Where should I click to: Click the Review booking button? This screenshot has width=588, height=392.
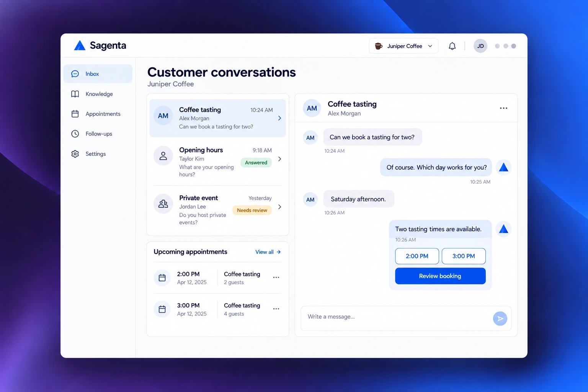pyautogui.click(x=440, y=276)
